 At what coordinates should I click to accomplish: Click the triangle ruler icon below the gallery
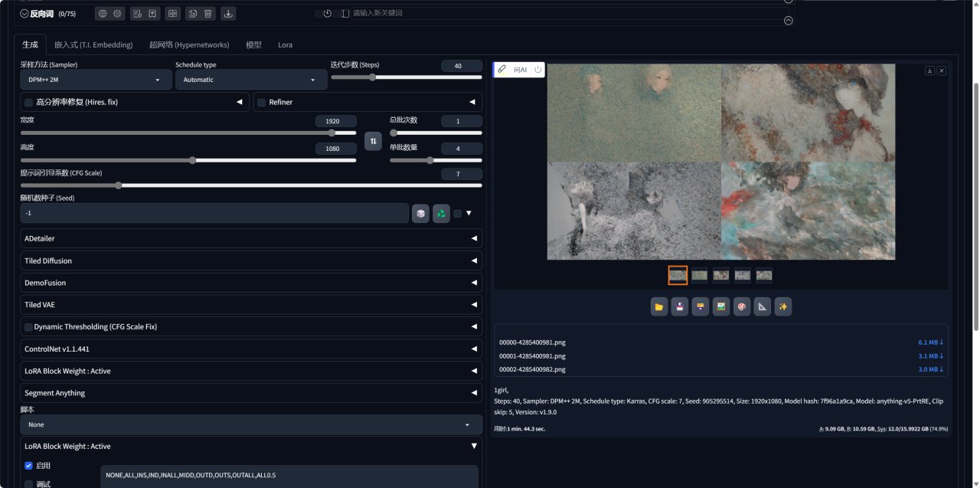(762, 307)
